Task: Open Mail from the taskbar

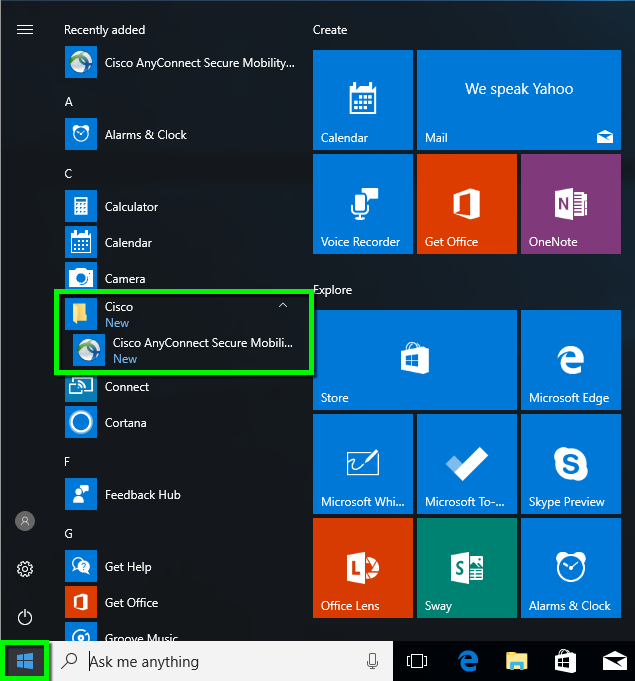Action: tap(615, 661)
